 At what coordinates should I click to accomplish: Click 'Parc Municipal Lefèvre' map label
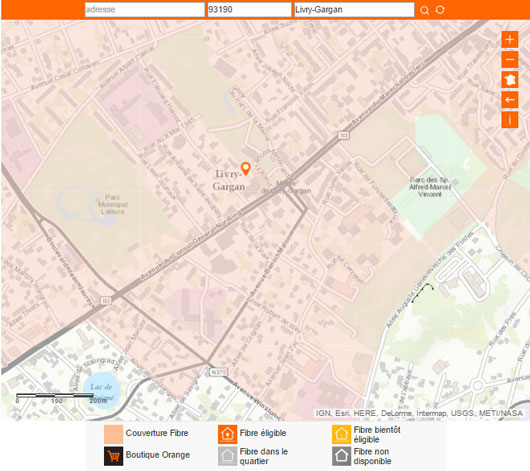(113, 204)
